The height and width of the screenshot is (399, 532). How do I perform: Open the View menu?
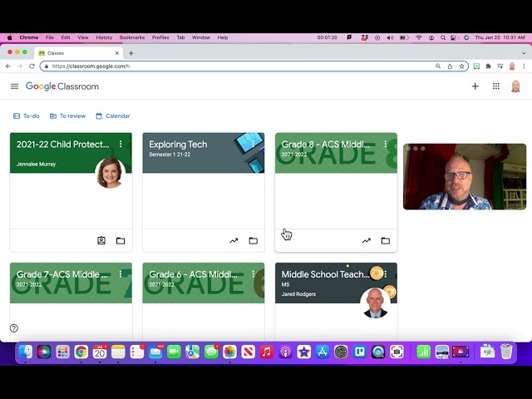[83, 37]
